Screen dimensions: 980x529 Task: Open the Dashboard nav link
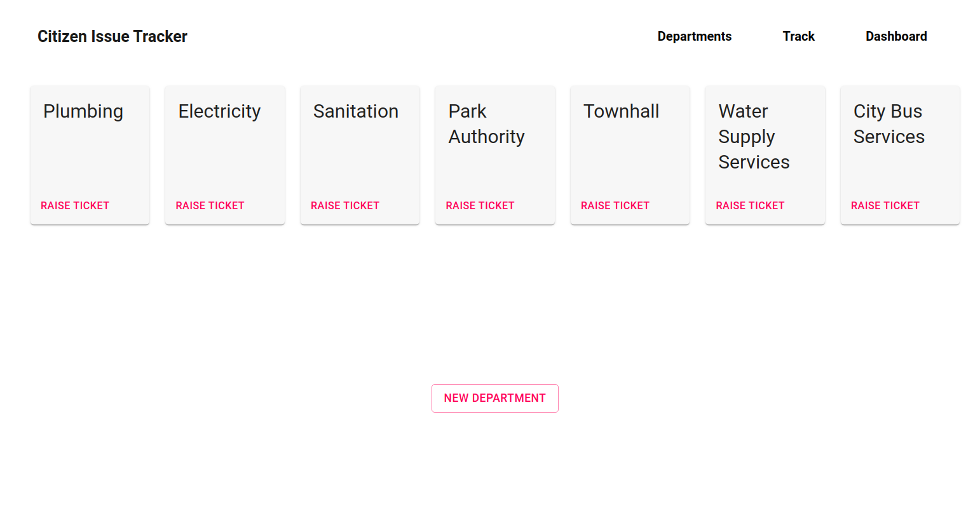click(x=896, y=36)
